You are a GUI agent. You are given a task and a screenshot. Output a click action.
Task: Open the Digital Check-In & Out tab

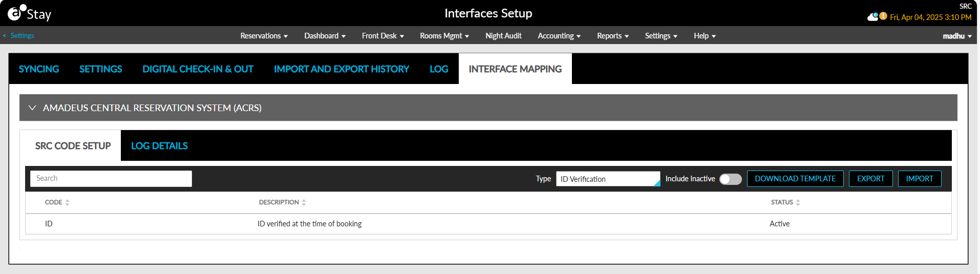point(198,69)
